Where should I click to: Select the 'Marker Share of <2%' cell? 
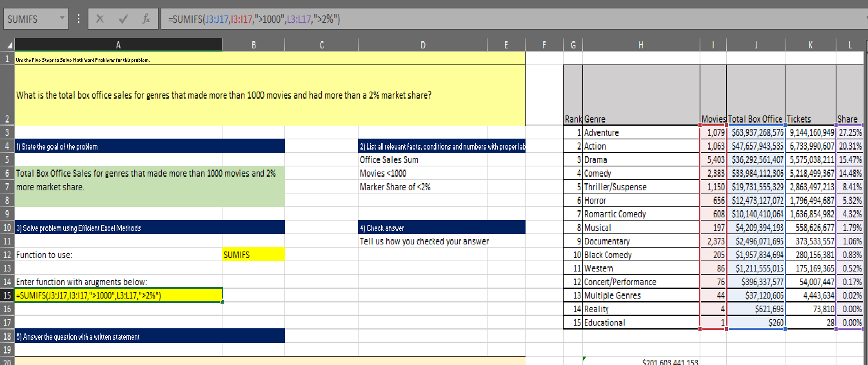(x=422, y=187)
